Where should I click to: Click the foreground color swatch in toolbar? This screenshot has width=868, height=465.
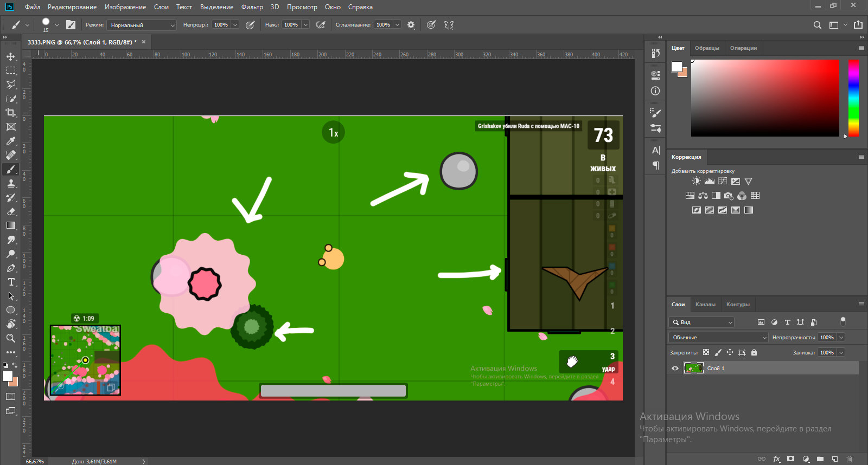tap(7, 376)
